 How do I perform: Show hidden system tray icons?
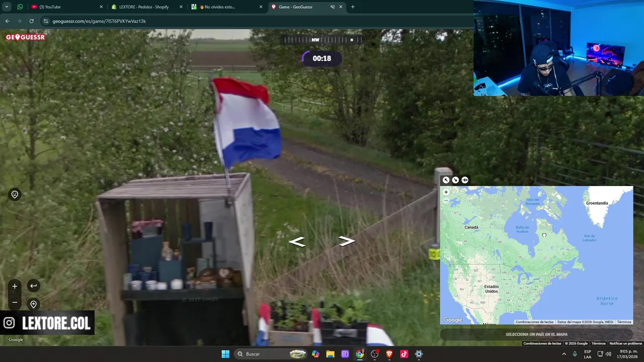click(x=564, y=354)
